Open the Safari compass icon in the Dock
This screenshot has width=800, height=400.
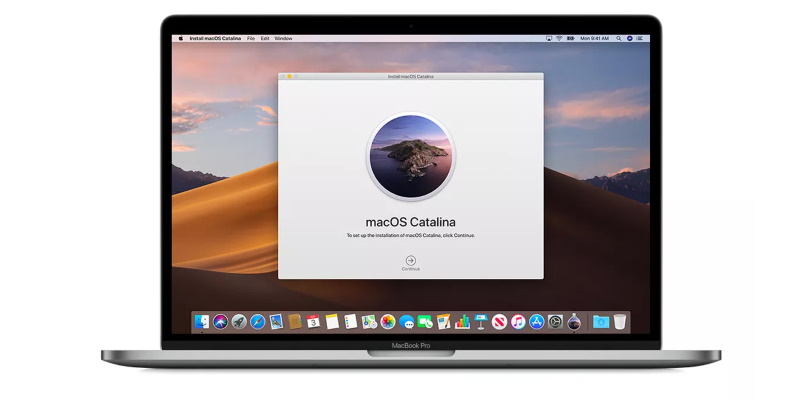coord(258,322)
